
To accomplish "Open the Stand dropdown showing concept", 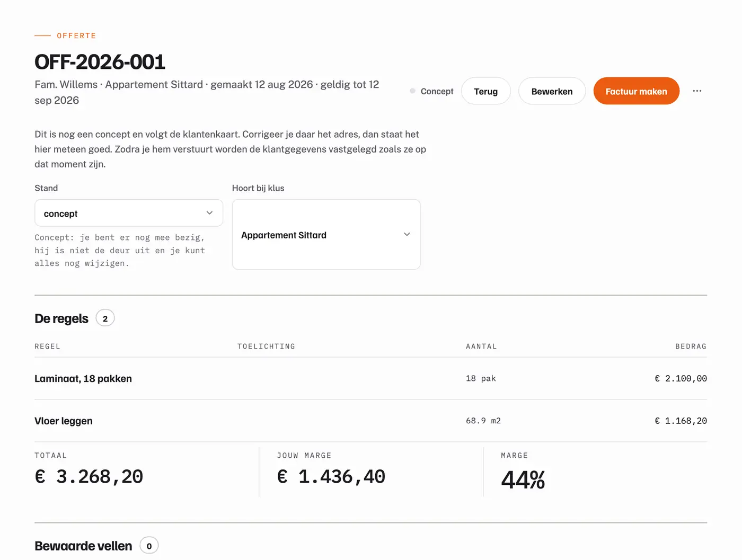I will pyautogui.click(x=129, y=213).
